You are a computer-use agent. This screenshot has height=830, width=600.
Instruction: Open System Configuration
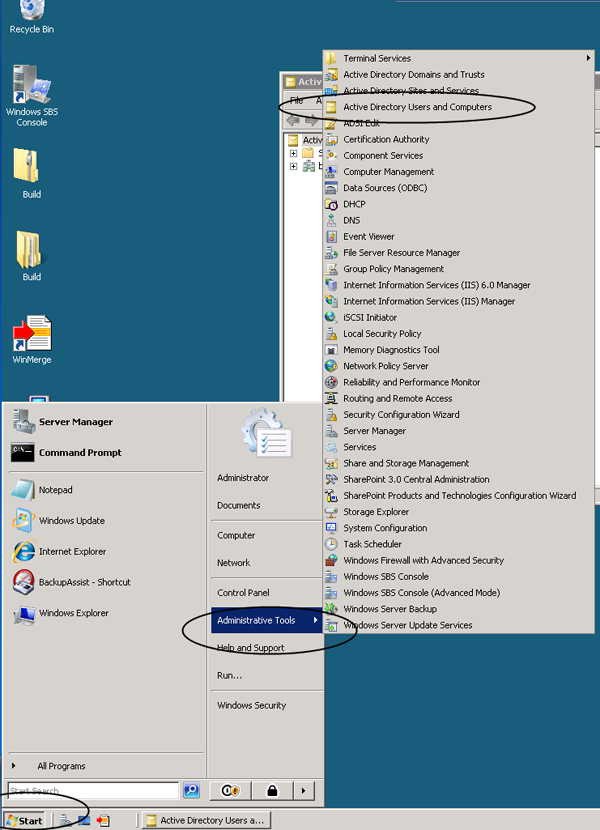pyautogui.click(x=459, y=528)
